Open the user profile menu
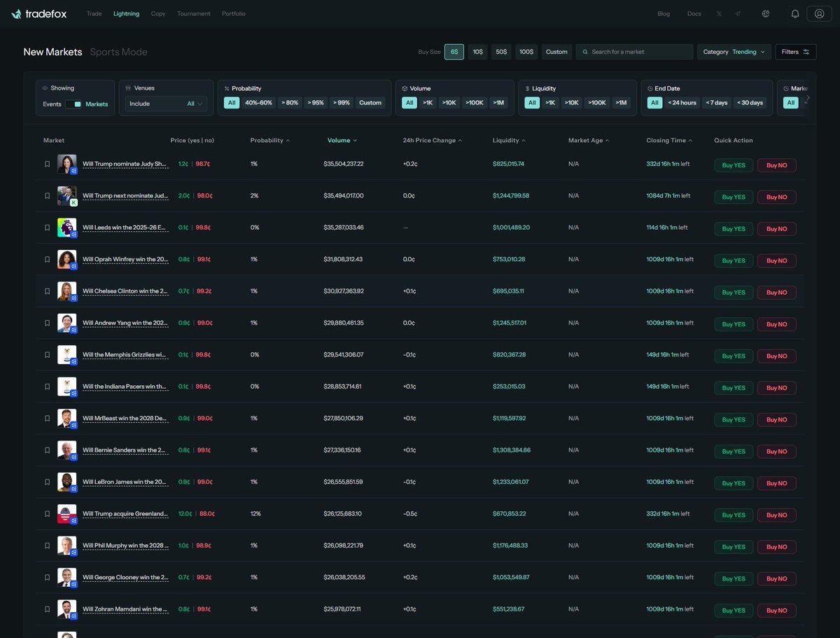The height and width of the screenshot is (638, 840). click(818, 13)
